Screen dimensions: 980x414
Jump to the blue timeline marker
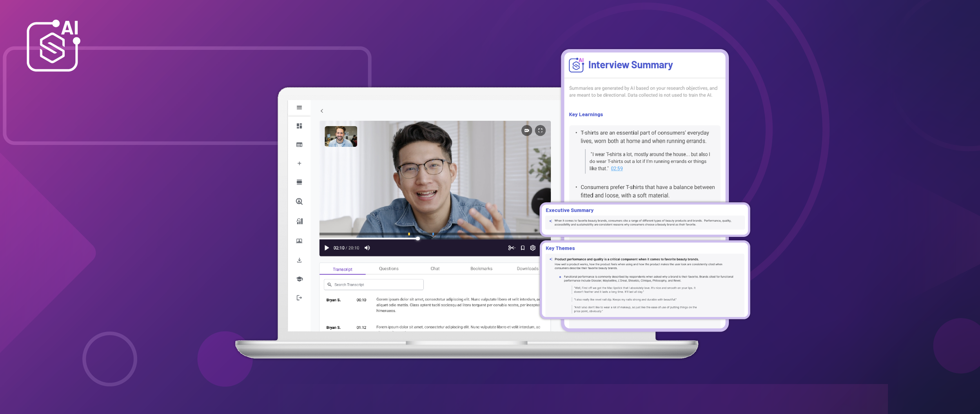(x=433, y=234)
